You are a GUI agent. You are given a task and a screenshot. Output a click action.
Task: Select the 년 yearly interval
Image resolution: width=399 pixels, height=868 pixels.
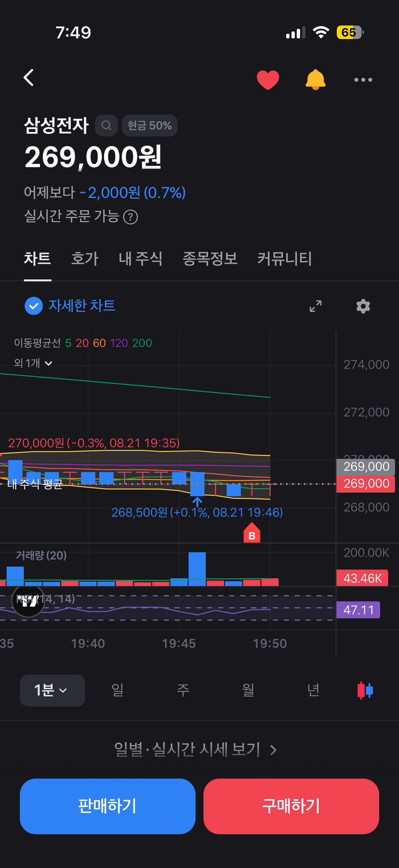coord(313,691)
